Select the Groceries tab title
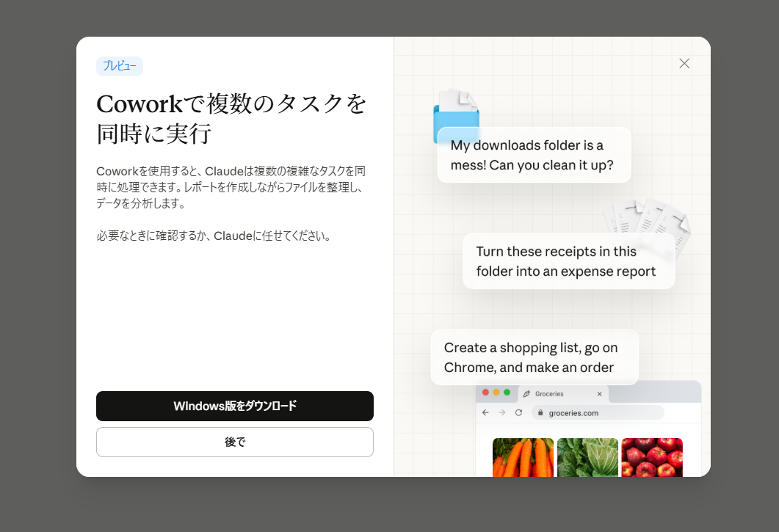The height and width of the screenshot is (532, 779). pyautogui.click(x=548, y=394)
